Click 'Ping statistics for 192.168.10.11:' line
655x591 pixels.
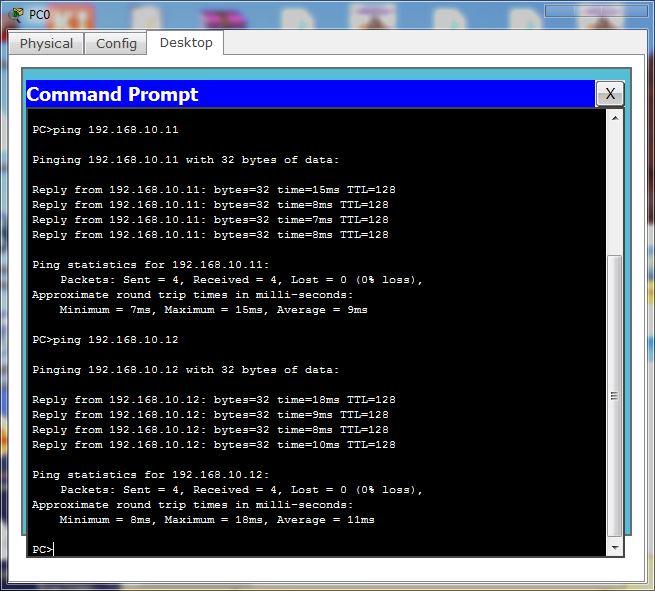[x=151, y=265]
